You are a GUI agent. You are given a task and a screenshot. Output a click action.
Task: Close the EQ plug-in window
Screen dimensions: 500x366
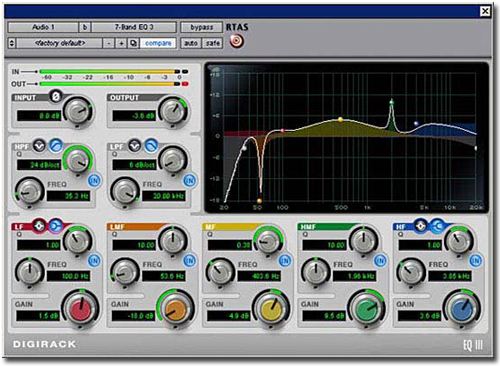point(485,11)
